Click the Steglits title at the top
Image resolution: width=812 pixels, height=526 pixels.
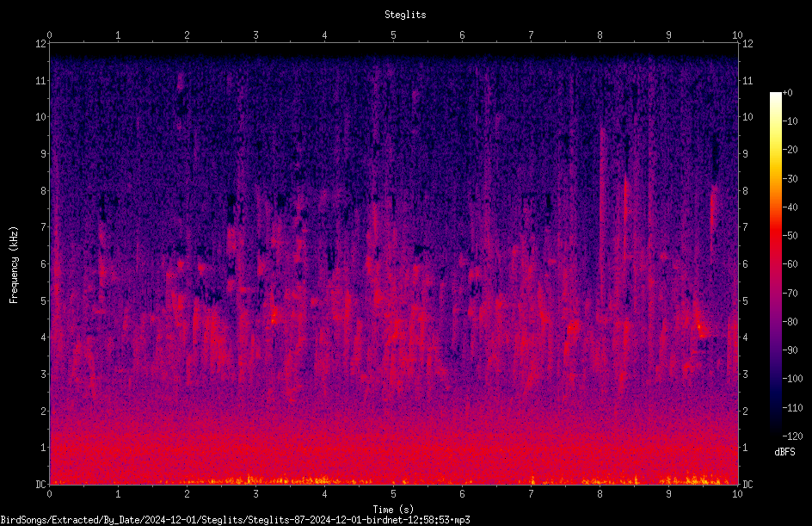point(405,15)
